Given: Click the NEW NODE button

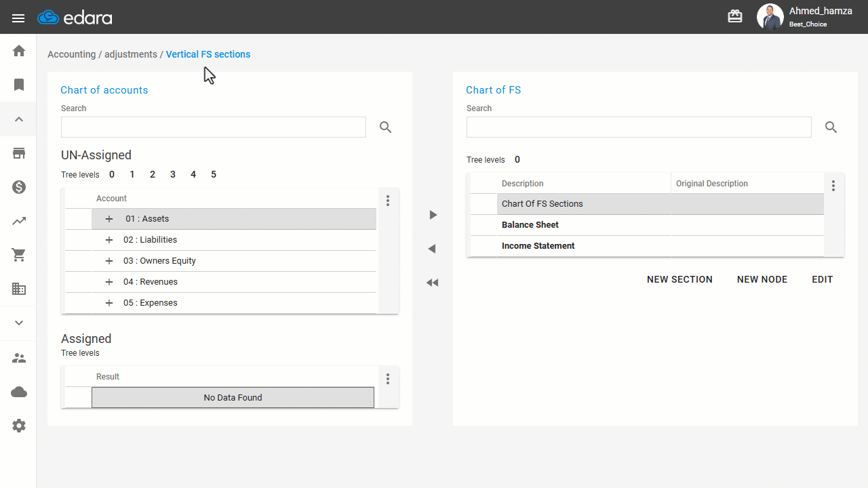Looking at the screenshot, I should (762, 279).
